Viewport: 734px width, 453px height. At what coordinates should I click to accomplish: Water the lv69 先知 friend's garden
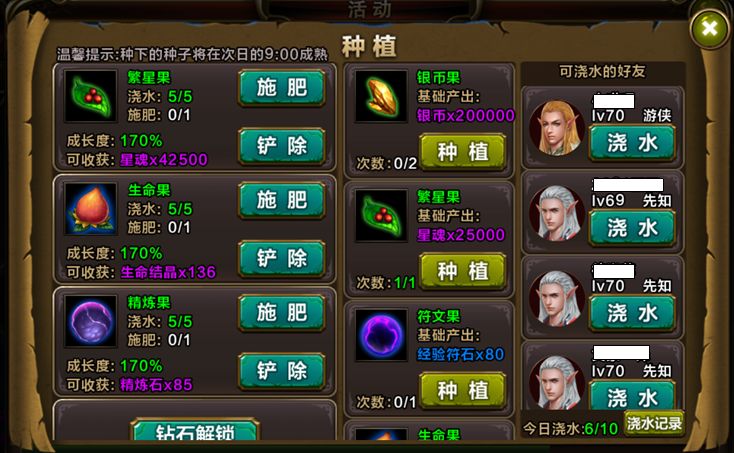pyautogui.click(x=632, y=228)
